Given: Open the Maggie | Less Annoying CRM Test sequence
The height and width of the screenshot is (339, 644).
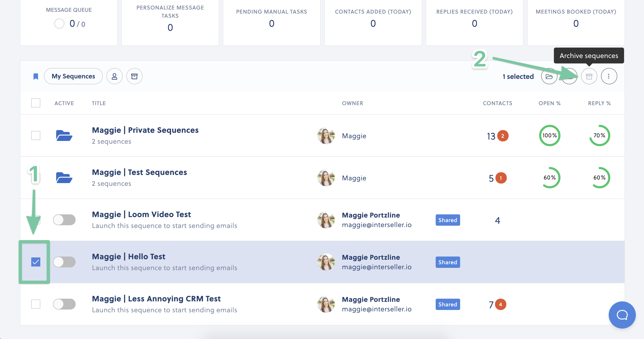Looking at the screenshot, I should pos(156,298).
